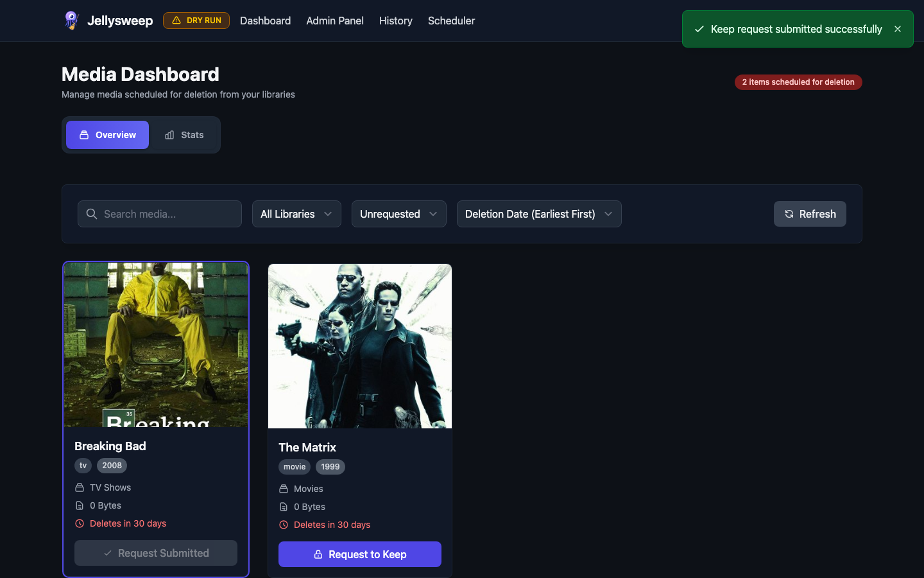
Task: Click the clock icon on The Matrix card
Action: pyautogui.click(x=284, y=525)
